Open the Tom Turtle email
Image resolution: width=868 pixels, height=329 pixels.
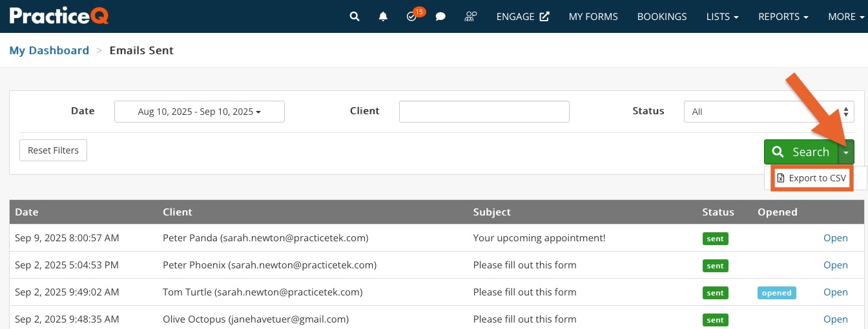click(x=835, y=292)
